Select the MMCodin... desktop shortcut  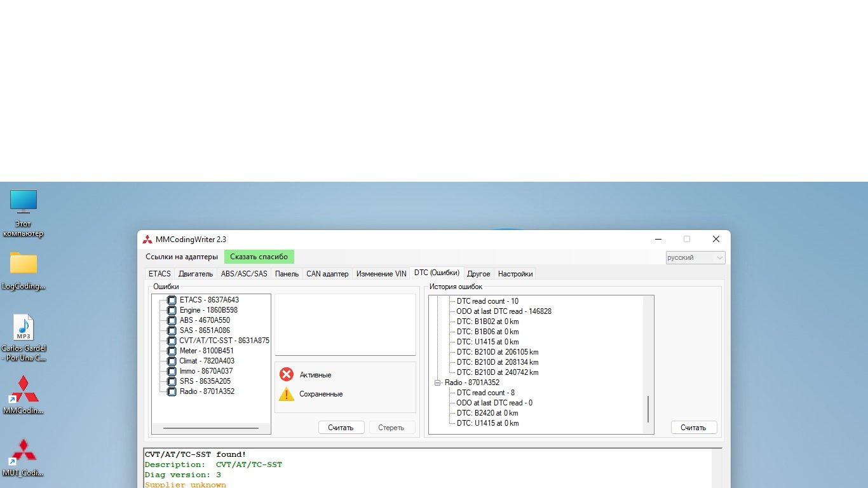coord(24,395)
